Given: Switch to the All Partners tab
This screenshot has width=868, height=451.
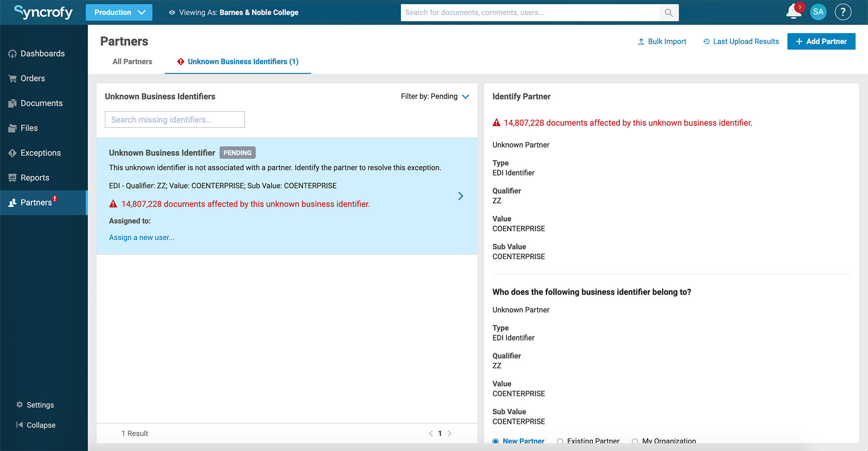Looking at the screenshot, I should pyautogui.click(x=132, y=62).
